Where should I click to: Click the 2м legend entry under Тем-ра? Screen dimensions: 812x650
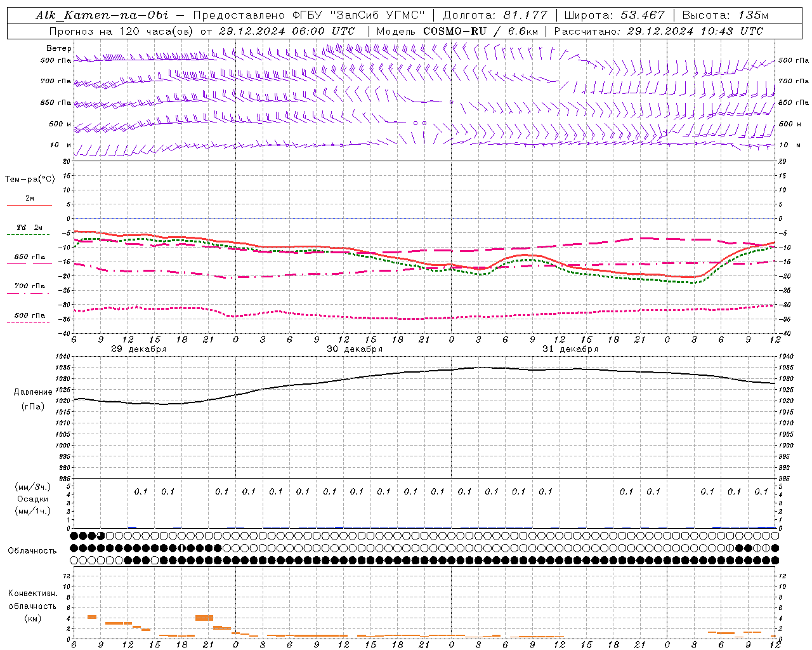(30, 199)
